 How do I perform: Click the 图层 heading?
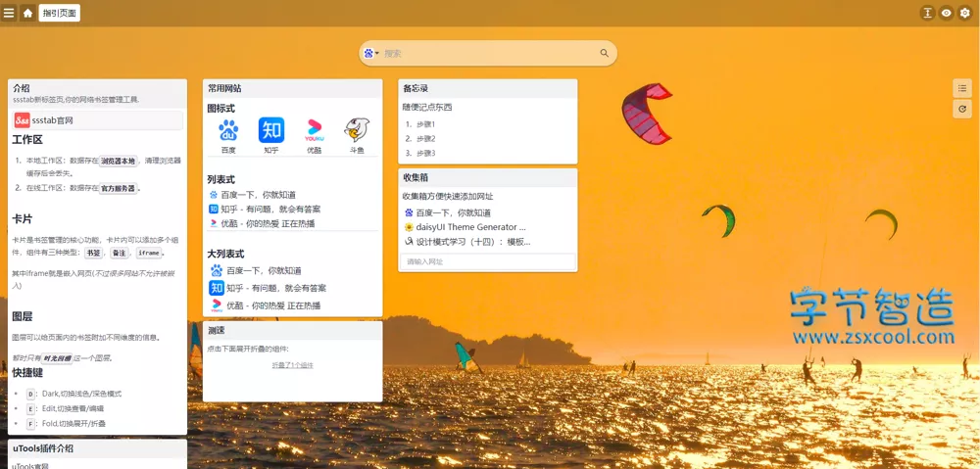coord(23,316)
